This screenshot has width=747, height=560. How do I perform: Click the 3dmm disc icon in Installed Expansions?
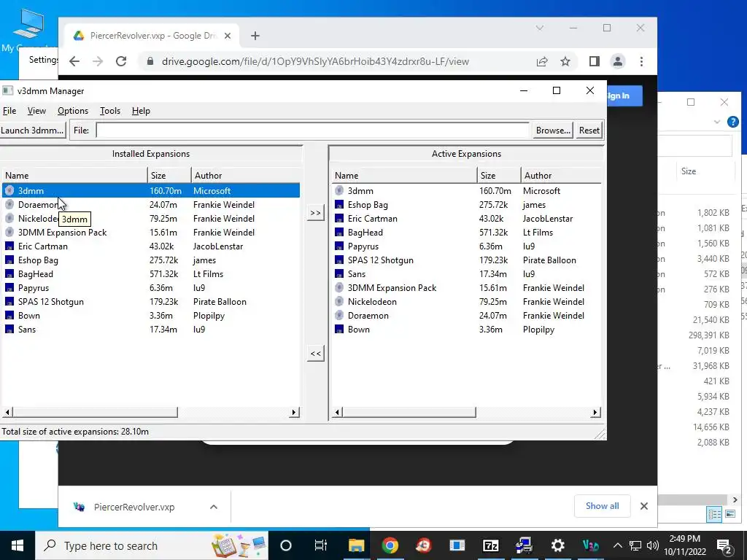coord(9,190)
